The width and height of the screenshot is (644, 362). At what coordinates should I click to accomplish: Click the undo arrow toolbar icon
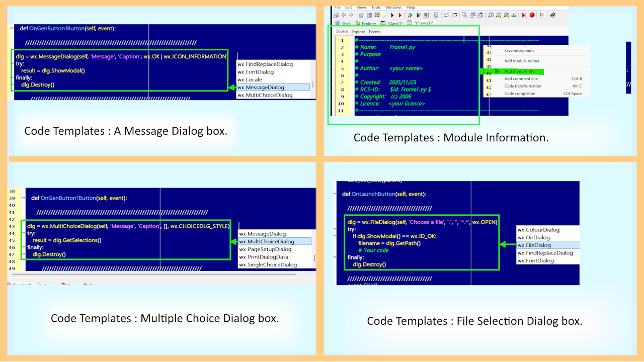pyautogui.click(x=446, y=15)
